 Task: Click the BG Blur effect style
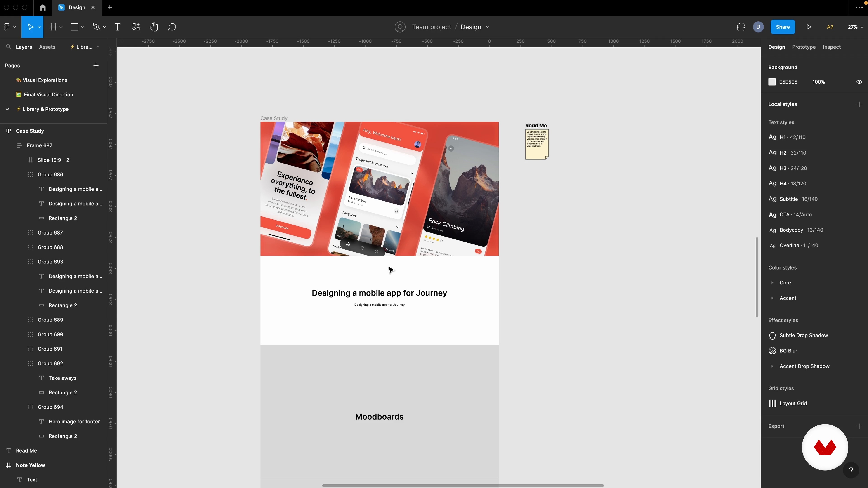point(788,351)
